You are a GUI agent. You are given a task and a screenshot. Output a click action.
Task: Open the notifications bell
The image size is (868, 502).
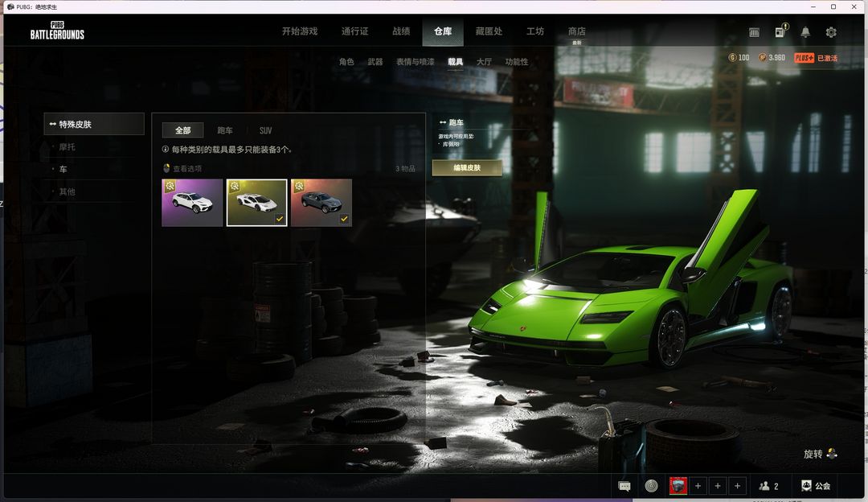pyautogui.click(x=805, y=32)
